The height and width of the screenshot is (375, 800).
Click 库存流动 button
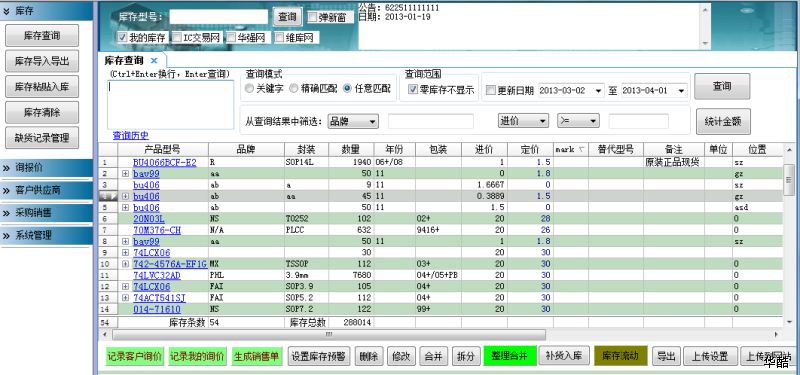click(621, 356)
